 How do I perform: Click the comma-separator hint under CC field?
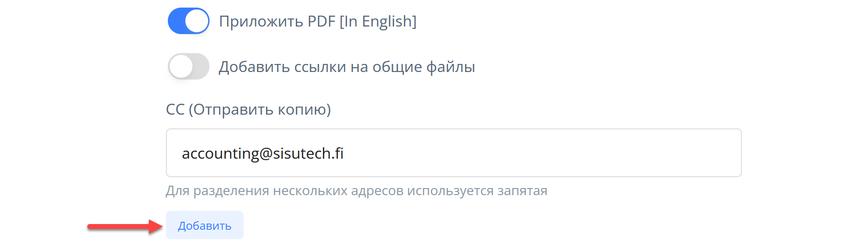(x=356, y=191)
